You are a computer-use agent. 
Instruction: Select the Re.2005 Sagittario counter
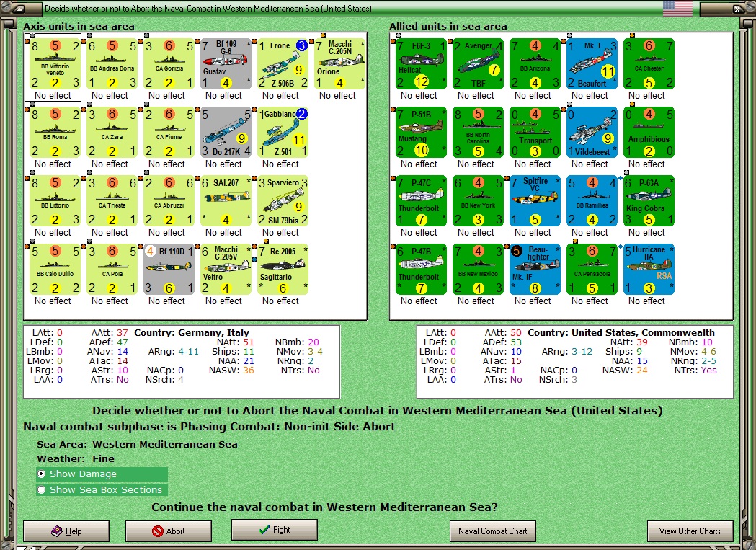click(283, 269)
